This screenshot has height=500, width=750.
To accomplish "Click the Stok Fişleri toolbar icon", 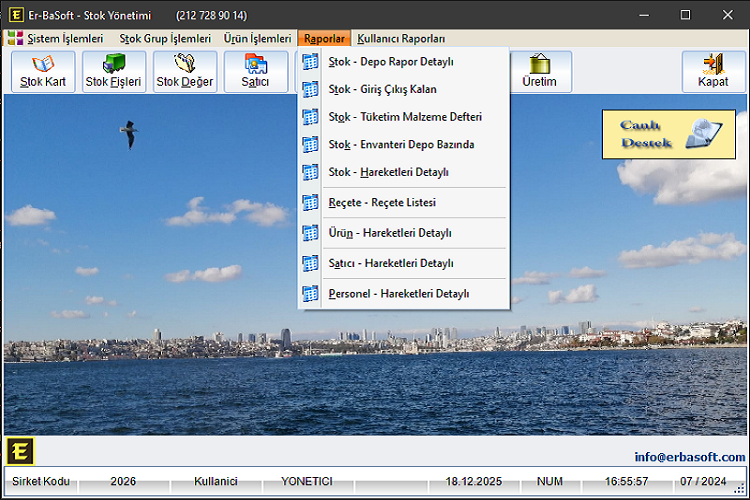I will (x=114, y=72).
